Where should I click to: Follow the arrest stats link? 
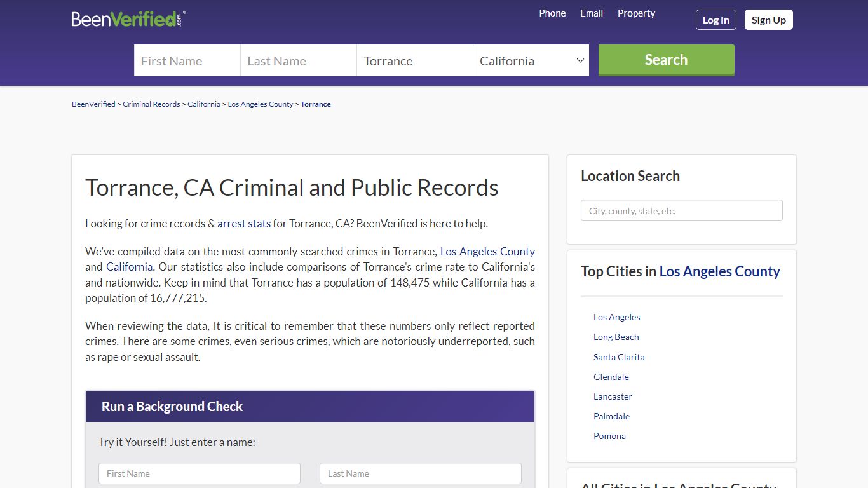coord(244,224)
